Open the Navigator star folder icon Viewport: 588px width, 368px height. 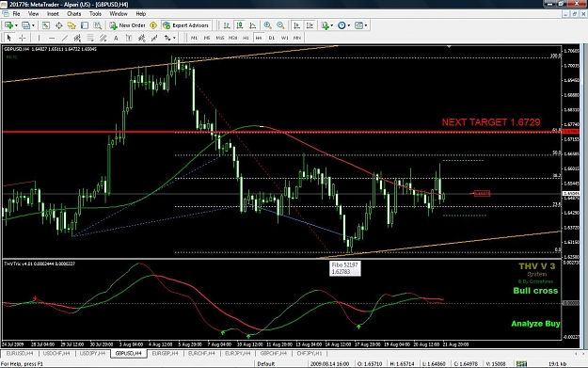coord(72,25)
